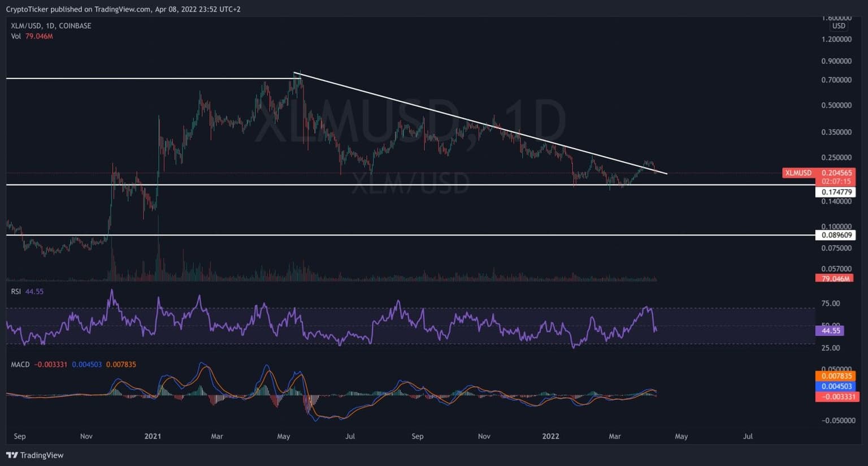Click the blue 0.004503 MACD axis tag
Image resolution: width=868 pixels, height=466 pixels.
[x=835, y=386]
